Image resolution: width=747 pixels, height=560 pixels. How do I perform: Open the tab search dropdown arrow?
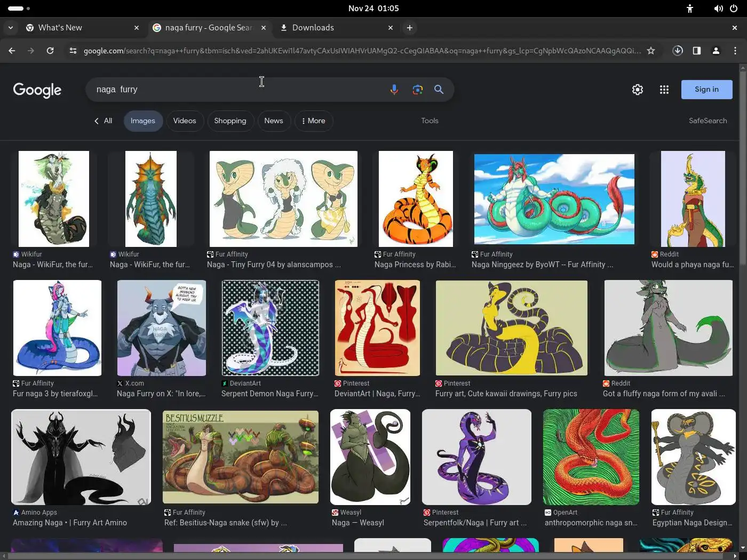point(11,28)
